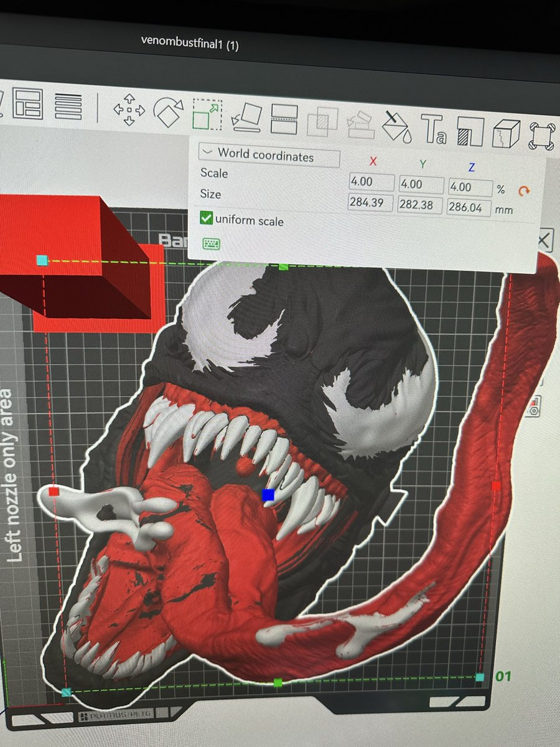
Task: Expand the World coordinates dropdown
Action: [x=269, y=154]
